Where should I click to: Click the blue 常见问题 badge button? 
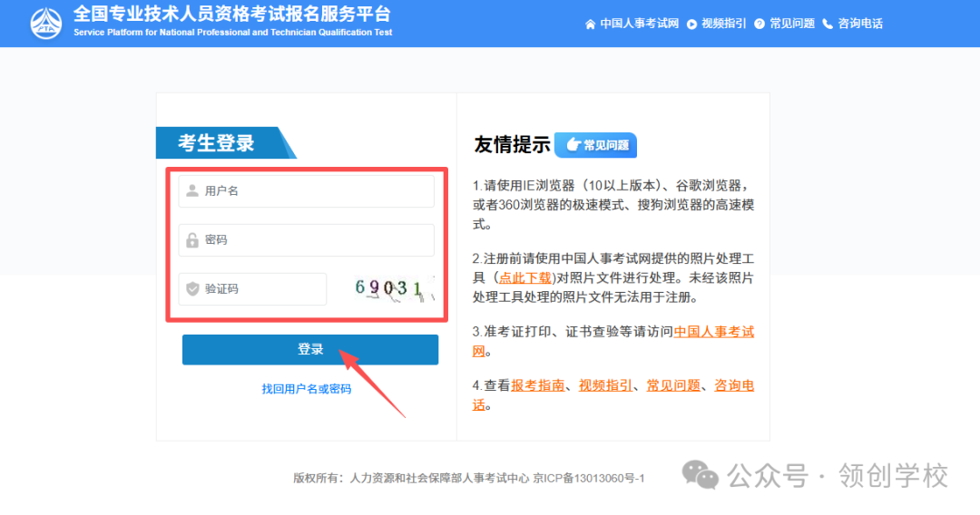pyautogui.click(x=595, y=145)
